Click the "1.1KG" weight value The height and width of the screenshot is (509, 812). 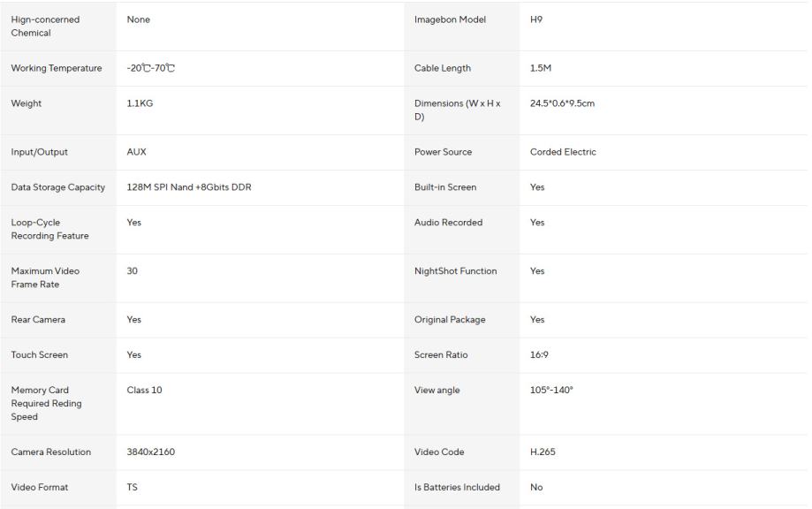point(140,103)
